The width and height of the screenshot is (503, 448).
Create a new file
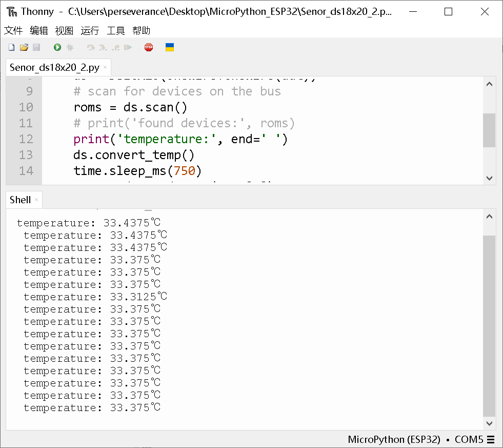click(x=11, y=47)
